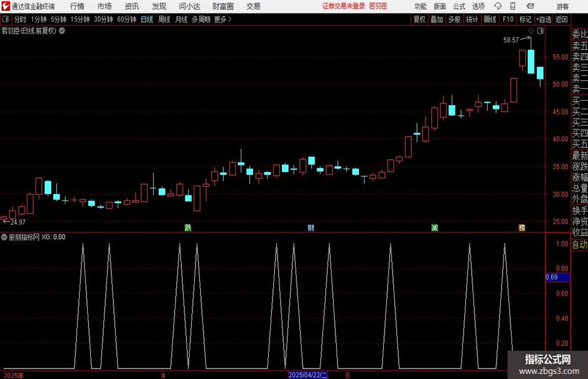The width and height of the screenshot is (588, 379).
Task: Expand dropdown circle beside 股朋指标网 indicator
Action: (x=4, y=236)
